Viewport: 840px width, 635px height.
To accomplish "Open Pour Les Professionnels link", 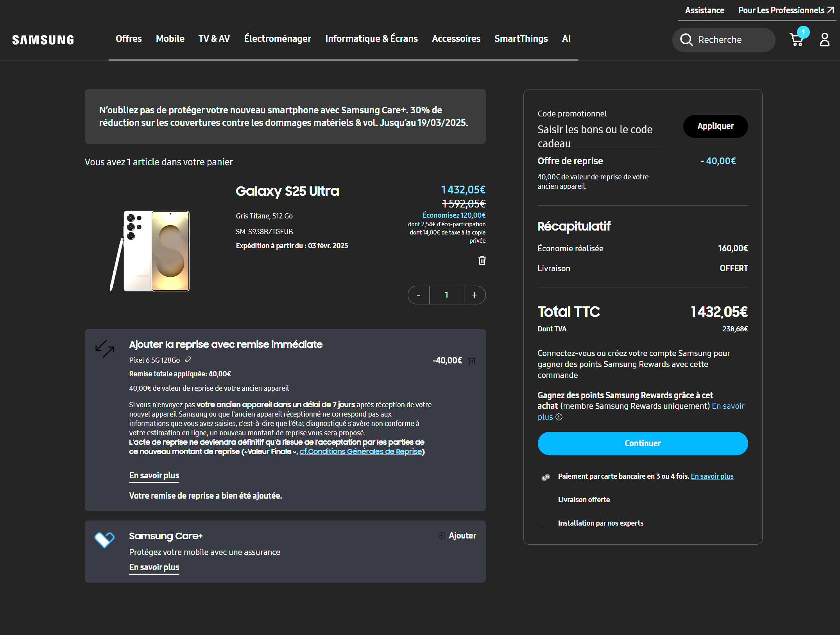I will coord(786,11).
